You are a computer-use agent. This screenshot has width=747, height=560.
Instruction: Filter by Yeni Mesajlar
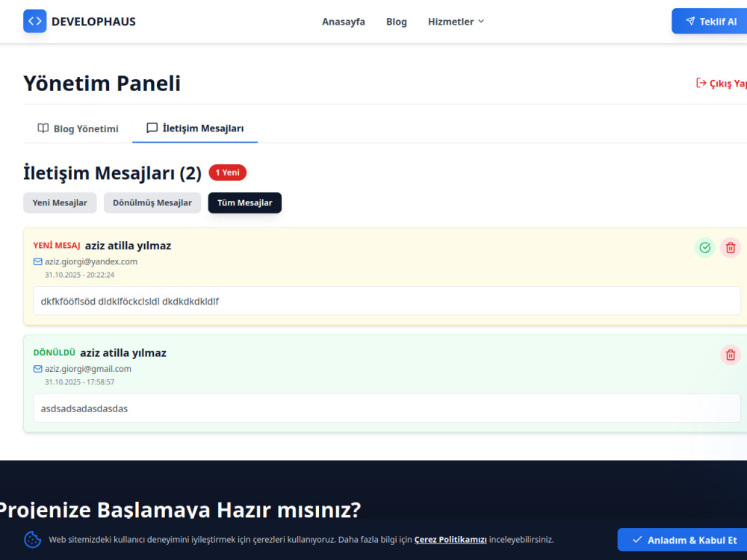click(60, 203)
